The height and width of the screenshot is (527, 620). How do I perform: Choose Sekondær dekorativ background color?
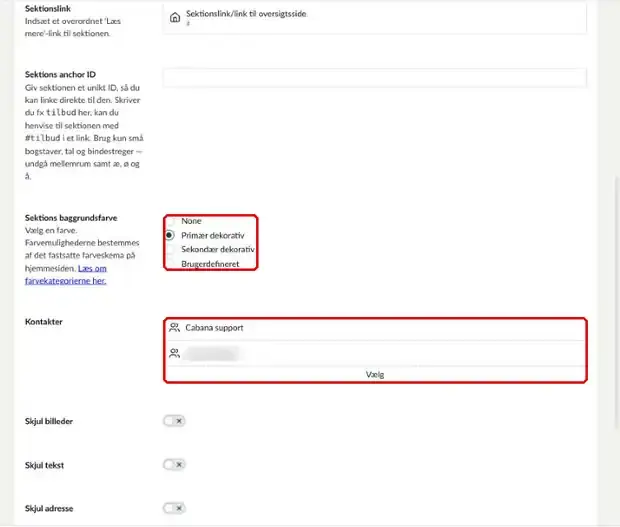tap(170, 249)
